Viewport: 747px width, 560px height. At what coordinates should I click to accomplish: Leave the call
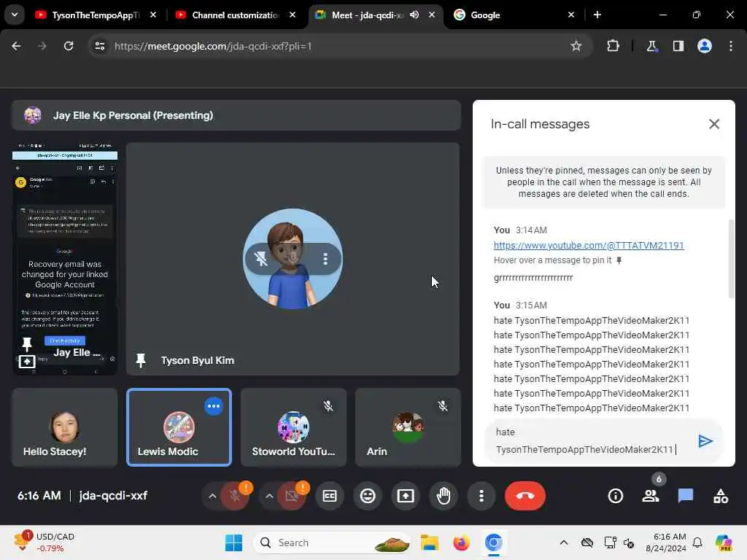(x=525, y=496)
